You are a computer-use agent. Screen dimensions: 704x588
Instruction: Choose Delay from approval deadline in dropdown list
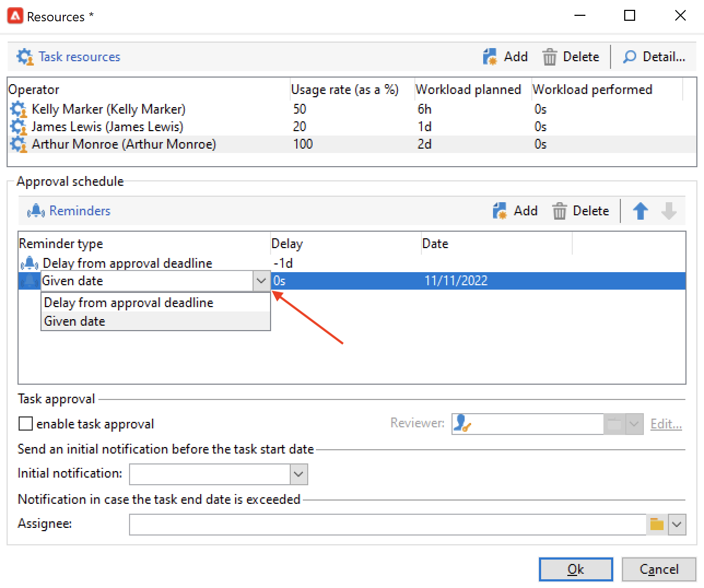156,303
